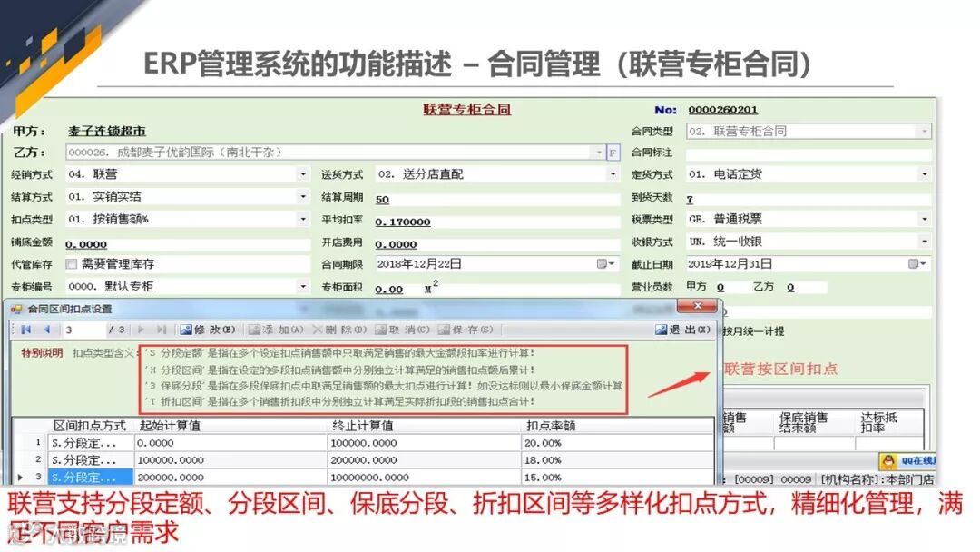The height and width of the screenshot is (552, 980).
Task: Close the 合同区间扣点设置 dialog
Action: pos(698,306)
